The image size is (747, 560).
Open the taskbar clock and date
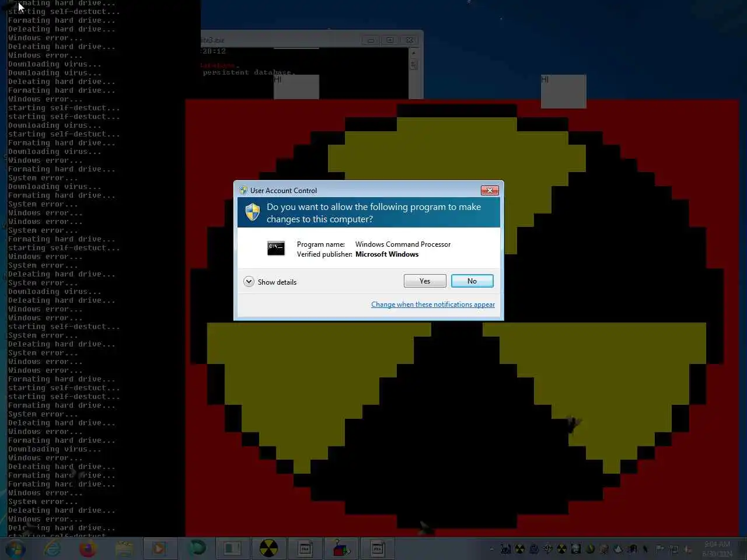[x=717, y=549]
